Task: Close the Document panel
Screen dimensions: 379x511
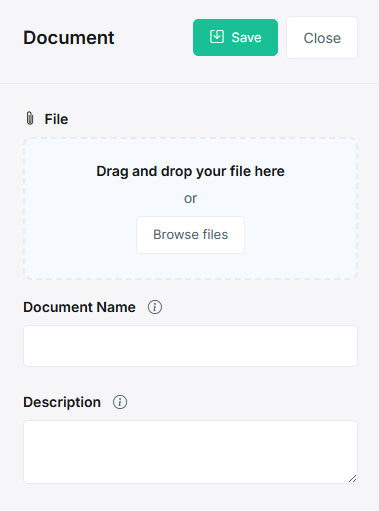Action: [322, 38]
